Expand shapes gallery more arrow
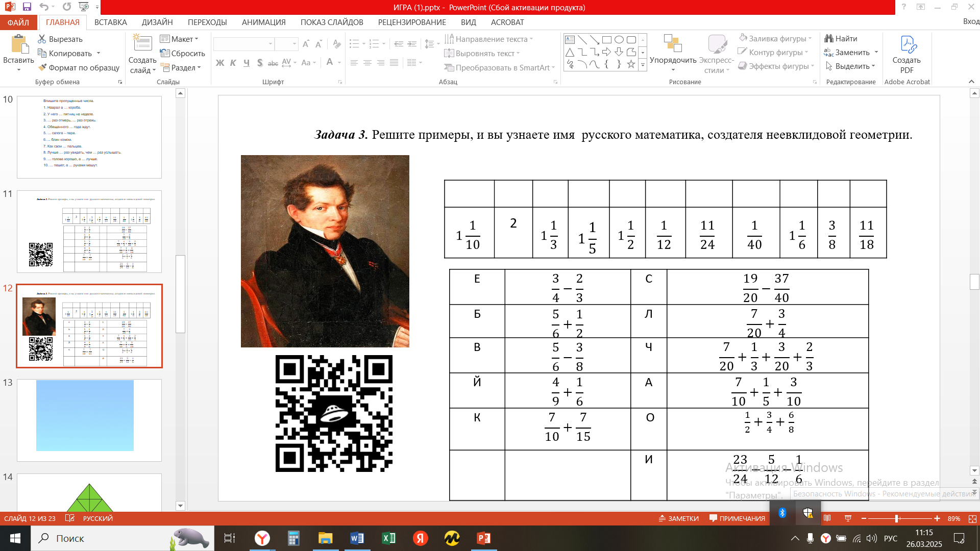This screenshot has height=551, width=980. pyautogui.click(x=643, y=65)
